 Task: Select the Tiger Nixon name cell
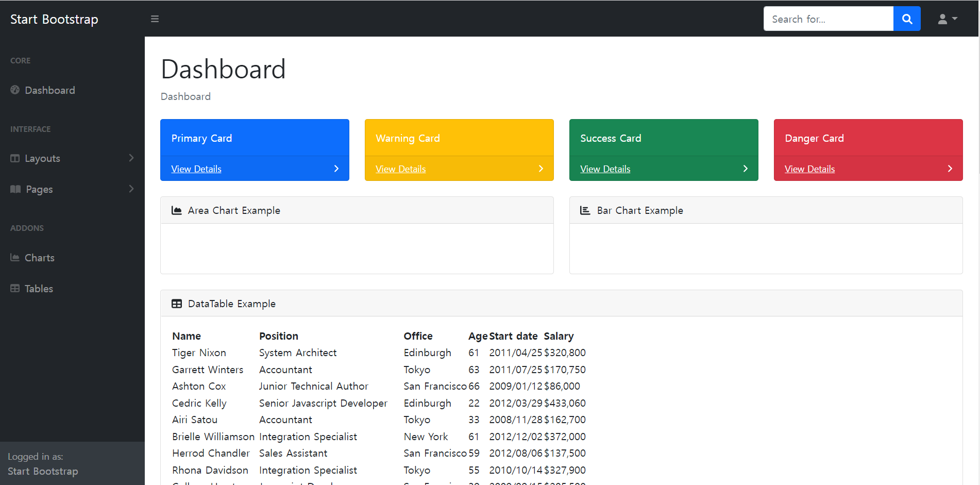click(199, 353)
